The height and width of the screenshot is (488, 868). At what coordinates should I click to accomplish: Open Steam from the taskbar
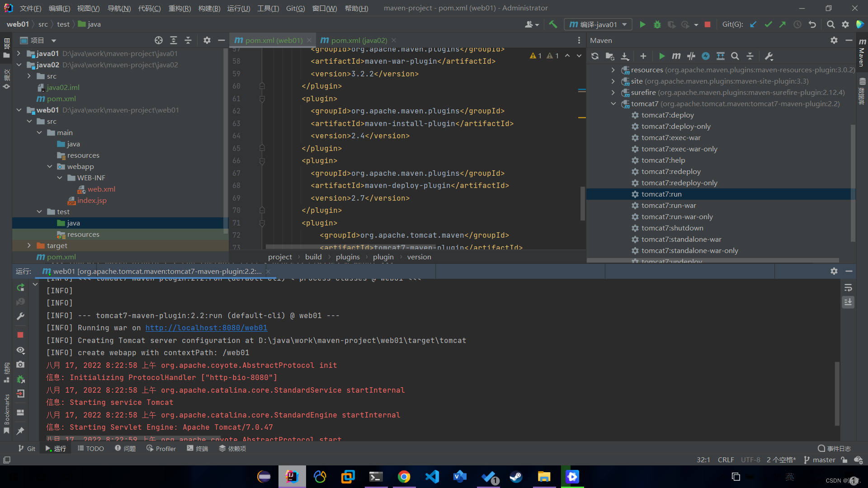click(x=516, y=477)
